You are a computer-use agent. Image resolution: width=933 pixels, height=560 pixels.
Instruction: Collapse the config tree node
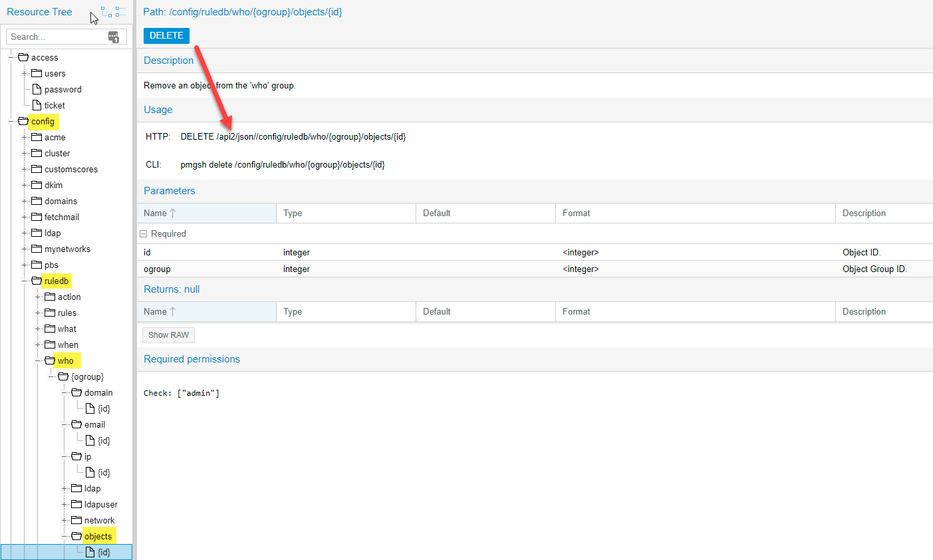(x=11, y=121)
